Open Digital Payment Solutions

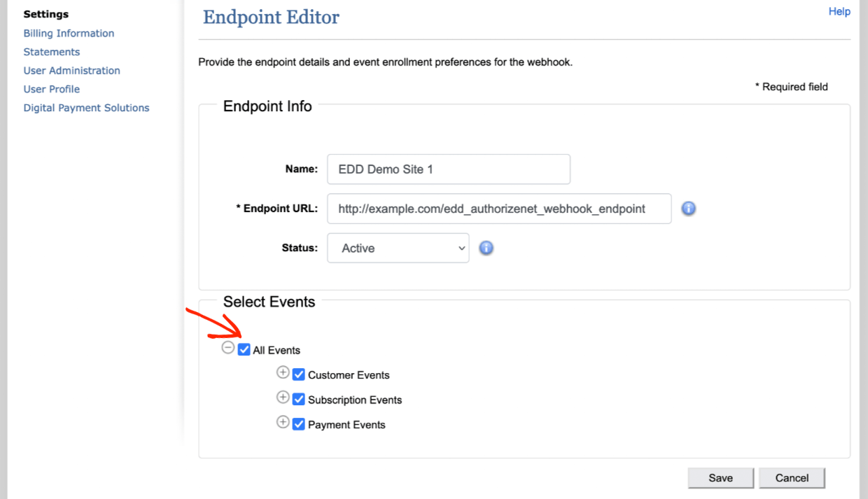pos(86,107)
